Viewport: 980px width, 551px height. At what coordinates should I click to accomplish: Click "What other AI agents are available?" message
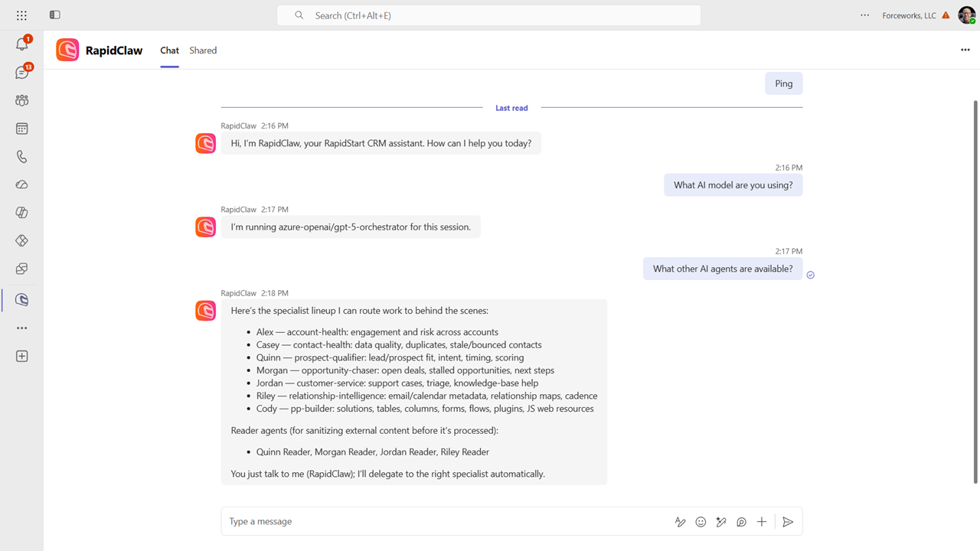click(x=723, y=269)
